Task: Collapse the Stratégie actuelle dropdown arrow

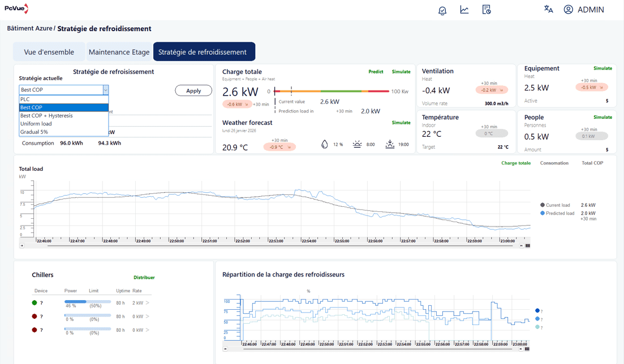Action: (x=105, y=90)
